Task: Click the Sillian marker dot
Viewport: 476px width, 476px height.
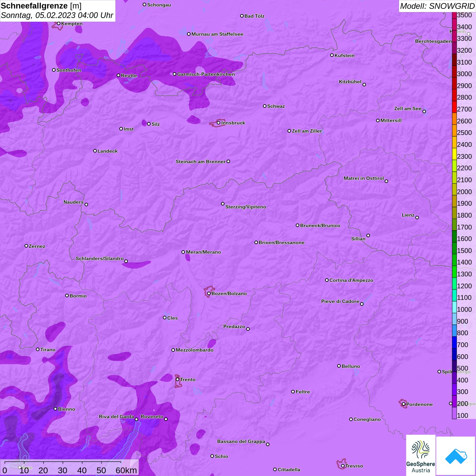Action: (368, 235)
